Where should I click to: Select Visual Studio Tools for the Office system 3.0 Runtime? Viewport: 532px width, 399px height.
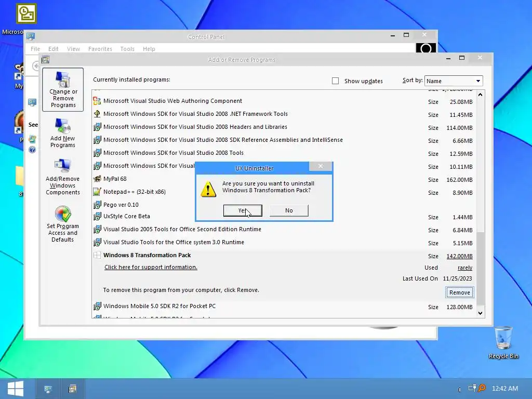(x=174, y=242)
